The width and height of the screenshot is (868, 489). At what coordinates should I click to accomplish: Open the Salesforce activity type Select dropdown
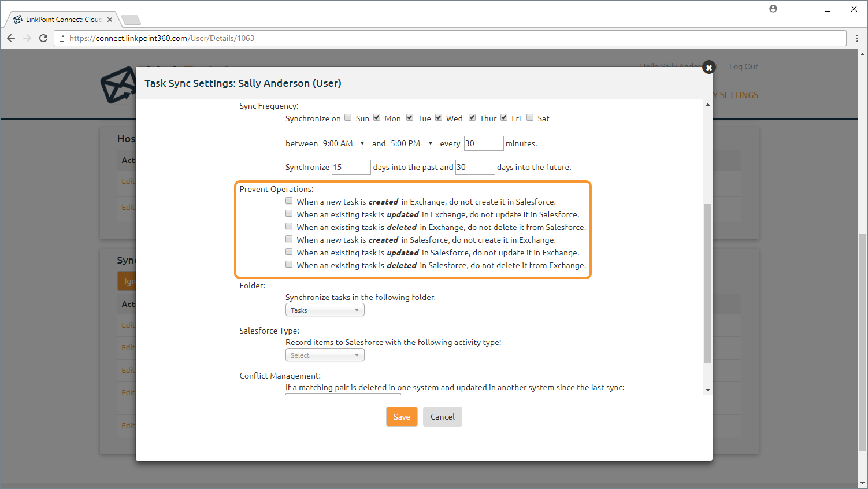coord(325,355)
